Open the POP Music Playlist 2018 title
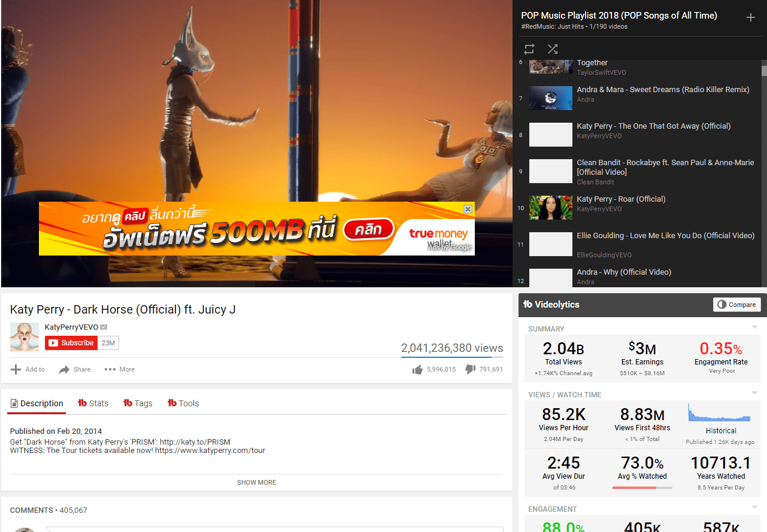This screenshot has width=767, height=532. point(619,16)
